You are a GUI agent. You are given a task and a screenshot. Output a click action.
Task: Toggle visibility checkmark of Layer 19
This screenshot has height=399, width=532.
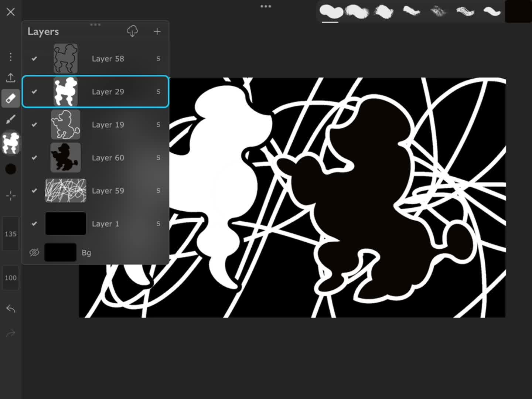tap(34, 125)
